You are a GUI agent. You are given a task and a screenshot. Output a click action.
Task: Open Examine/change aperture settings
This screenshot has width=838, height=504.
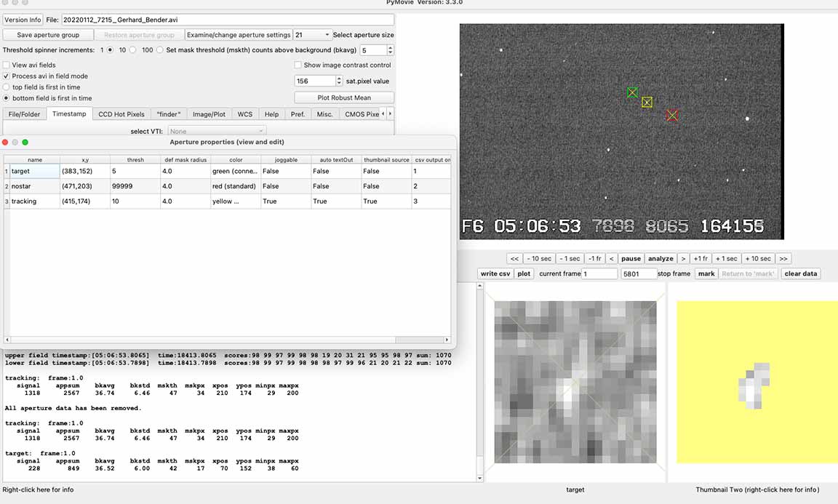[239, 35]
